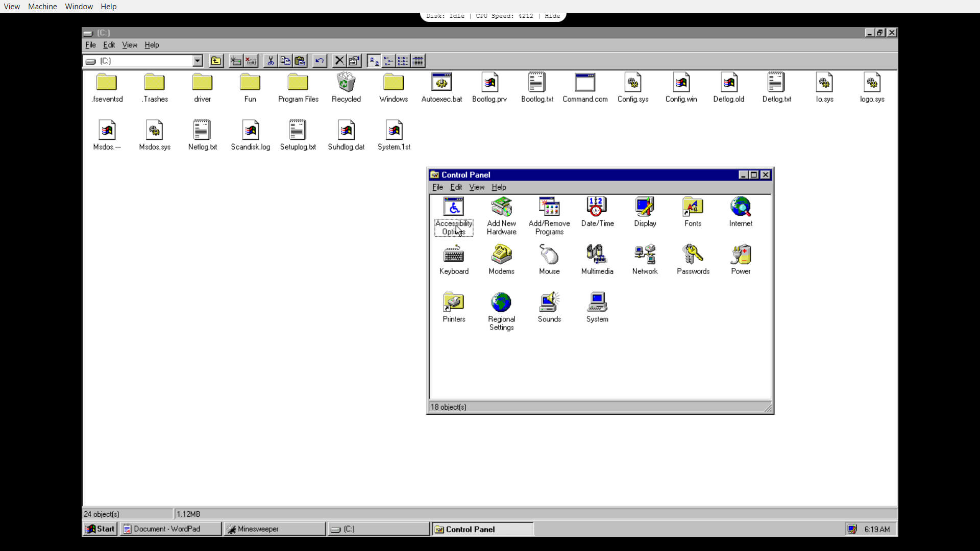Select Modems control panel icon
Image resolution: width=980 pixels, height=551 pixels.
[501, 260]
